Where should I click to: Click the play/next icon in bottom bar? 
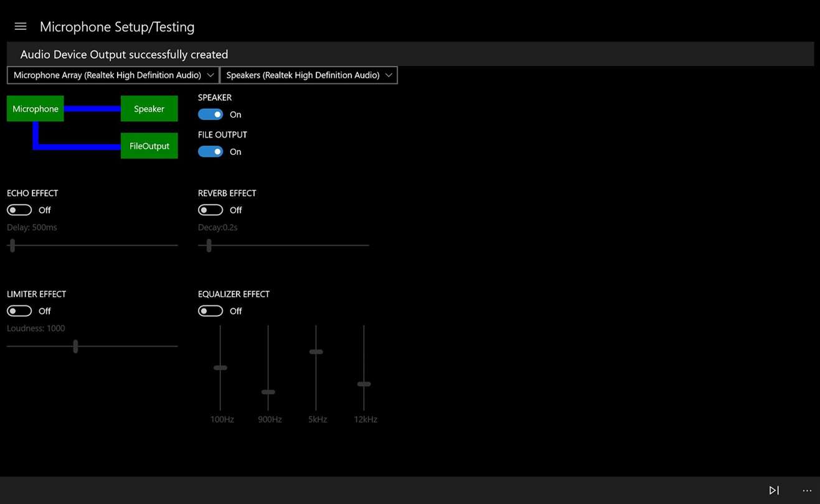pos(774,490)
